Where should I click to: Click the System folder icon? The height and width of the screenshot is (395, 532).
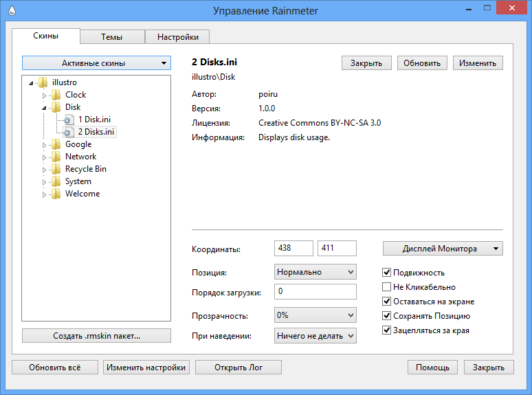tap(56, 181)
